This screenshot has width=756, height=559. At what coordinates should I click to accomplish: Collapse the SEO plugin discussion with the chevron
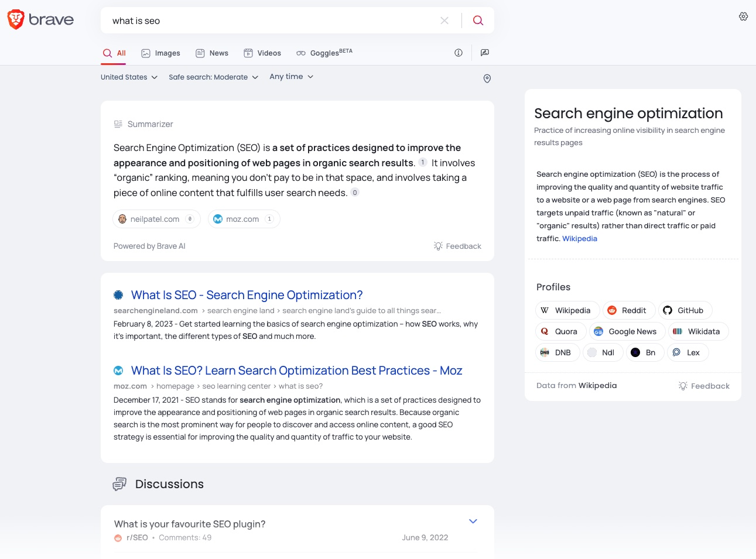473,521
